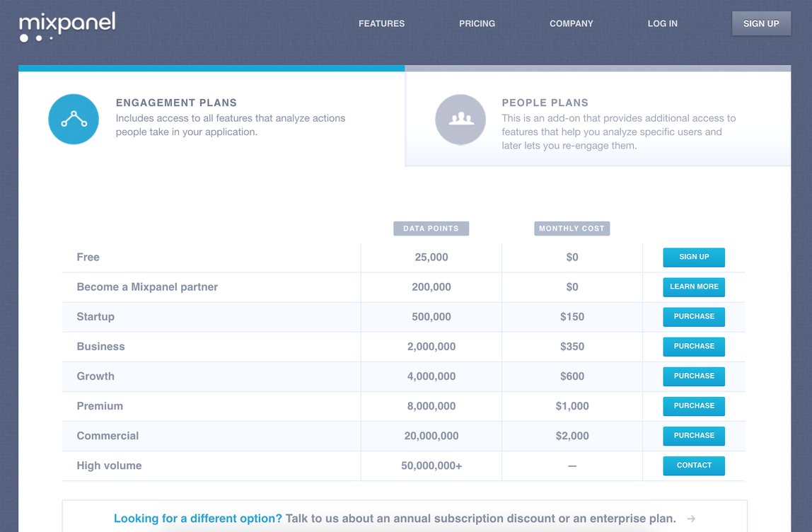Click the 20,000,000 data points value
This screenshot has height=532, width=812.
tap(431, 436)
